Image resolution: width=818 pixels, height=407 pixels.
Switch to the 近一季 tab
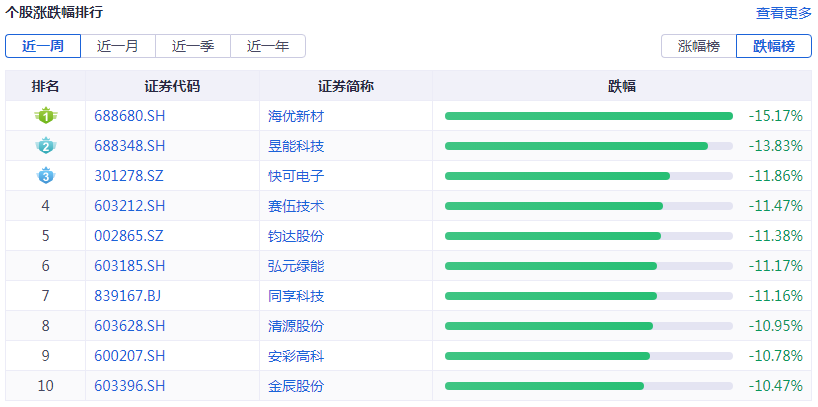pyautogui.click(x=193, y=46)
